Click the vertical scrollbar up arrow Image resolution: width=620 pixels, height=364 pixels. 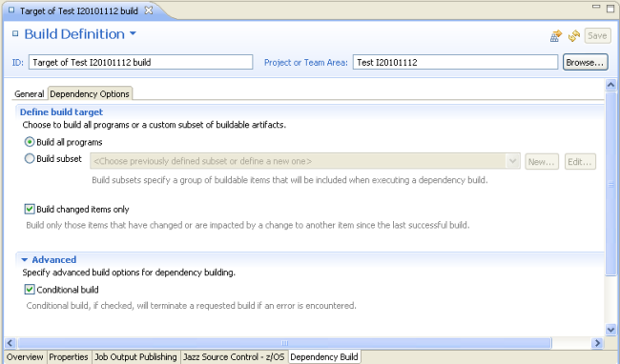610,85
